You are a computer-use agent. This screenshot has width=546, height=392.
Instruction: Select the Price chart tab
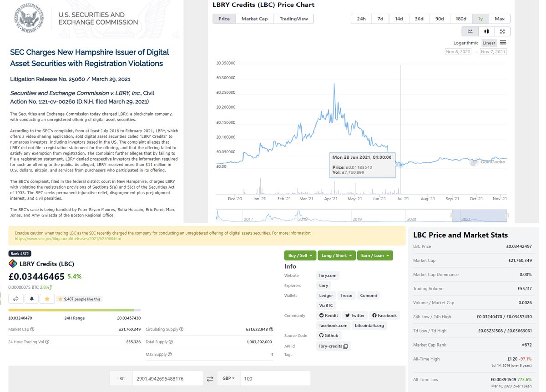tap(224, 19)
